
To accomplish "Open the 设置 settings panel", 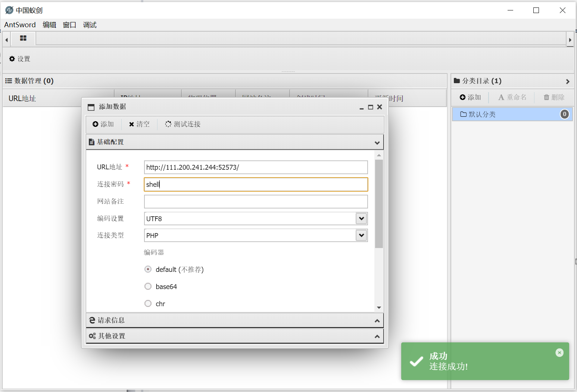I will pos(19,59).
